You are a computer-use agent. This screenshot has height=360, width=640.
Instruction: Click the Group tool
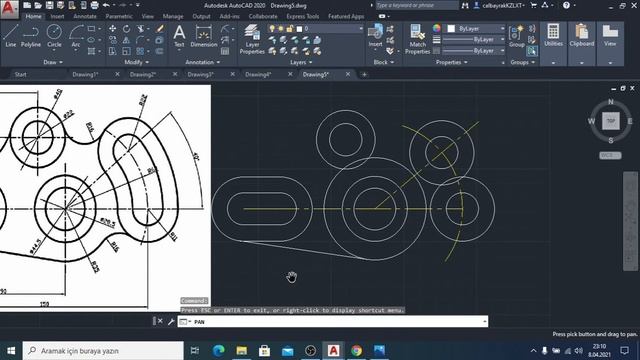[x=517, y=36]
